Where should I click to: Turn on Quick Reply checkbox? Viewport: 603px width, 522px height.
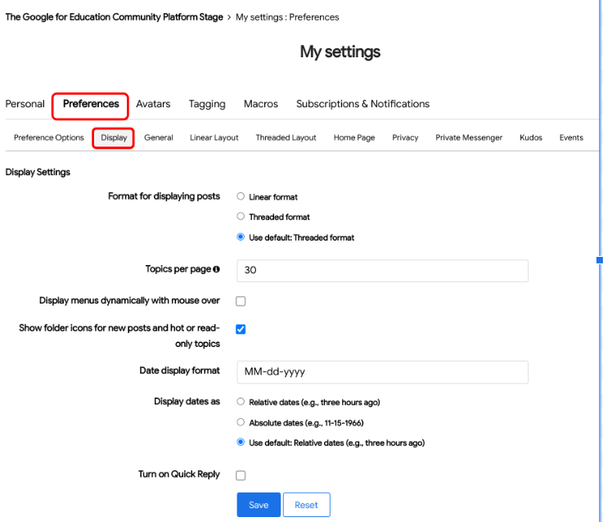(x=241, y=475)
